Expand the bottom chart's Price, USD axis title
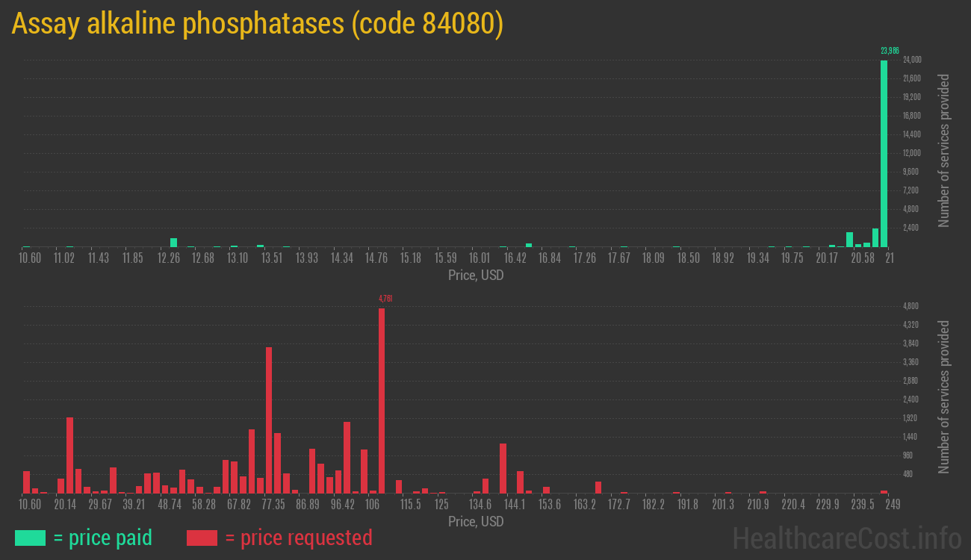 tap(476, 521)
